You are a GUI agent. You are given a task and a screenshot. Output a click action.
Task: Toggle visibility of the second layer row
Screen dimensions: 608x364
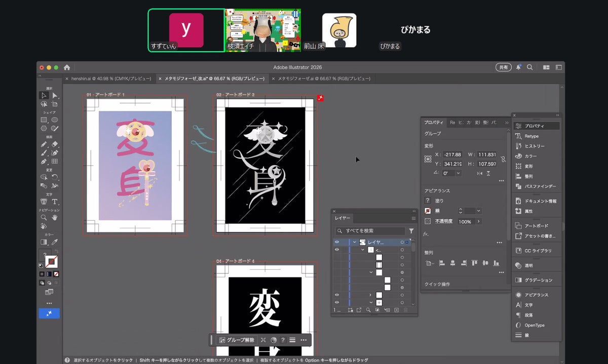click(x=337, y=250)
